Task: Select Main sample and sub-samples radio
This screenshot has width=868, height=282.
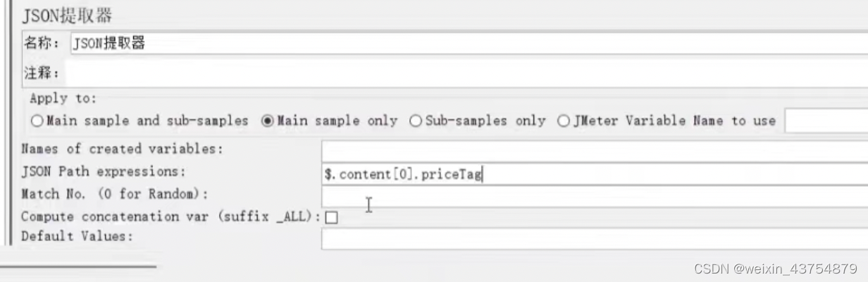Action: click(x=37, y=121)
